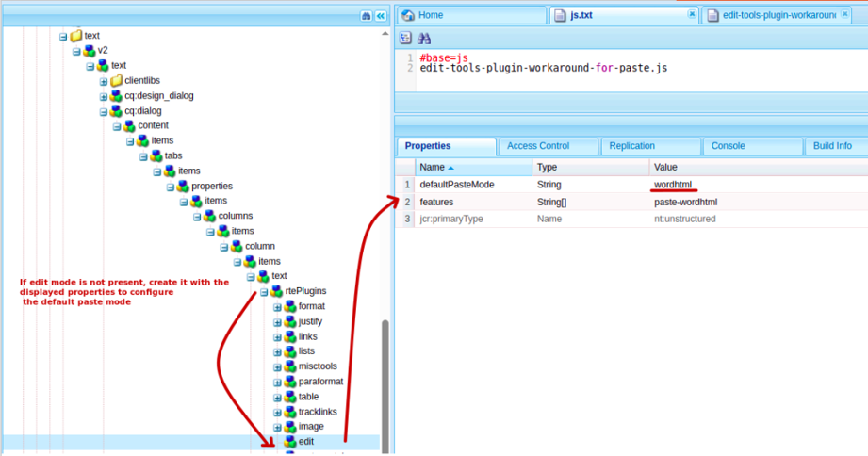The width and height of the screenshot is (868, 456).
Task: Click the wordhtml value of defaultPasteMode
Action: pyautogui.click(x=674, y=184)
